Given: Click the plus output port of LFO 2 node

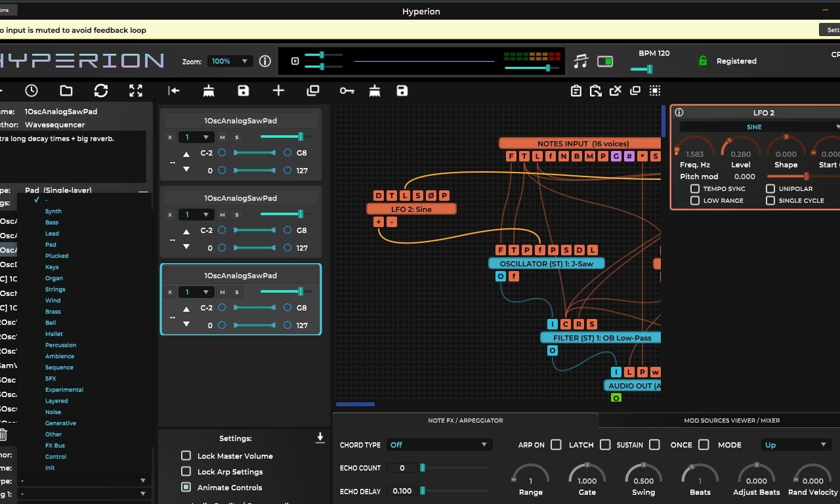Looking at the screenshot, I should tap(379, 222).
